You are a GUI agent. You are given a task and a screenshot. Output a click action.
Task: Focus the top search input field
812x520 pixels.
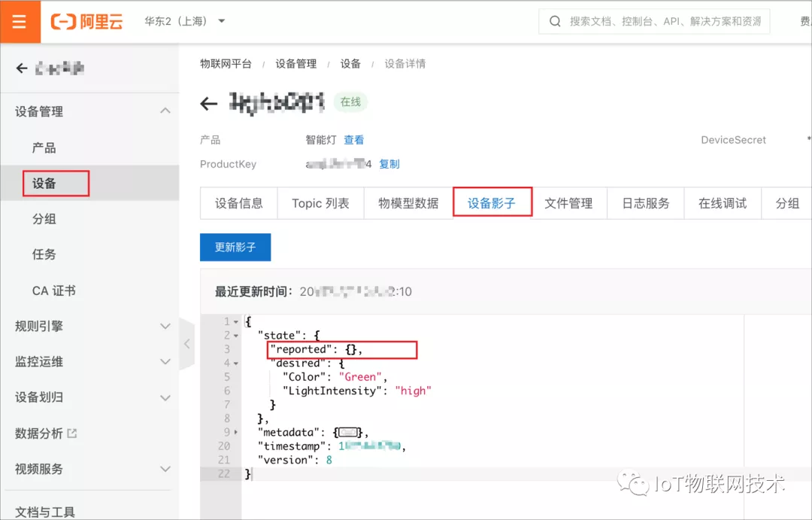tap(654, 21)
